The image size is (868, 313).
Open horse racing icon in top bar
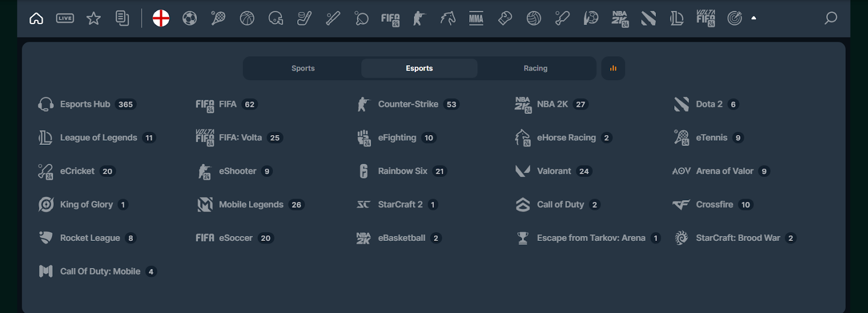pos(448,18)
